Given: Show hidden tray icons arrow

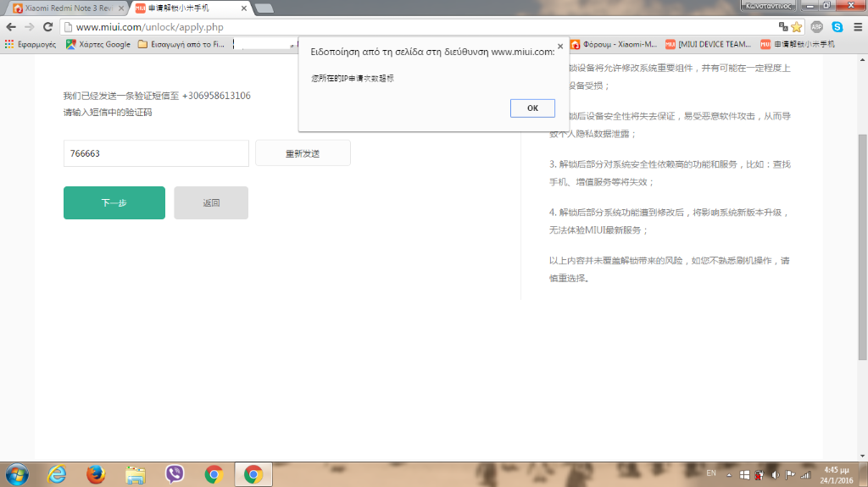Looking at the screenshot, I should click(729, 475).
